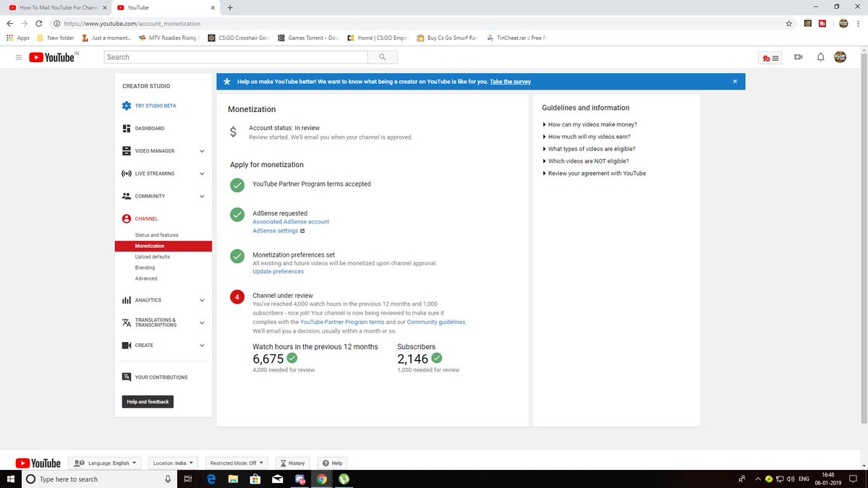This screenshot has width=868, height=488.
Task: Select Upload defaults in sidebar
Action: 153,257
